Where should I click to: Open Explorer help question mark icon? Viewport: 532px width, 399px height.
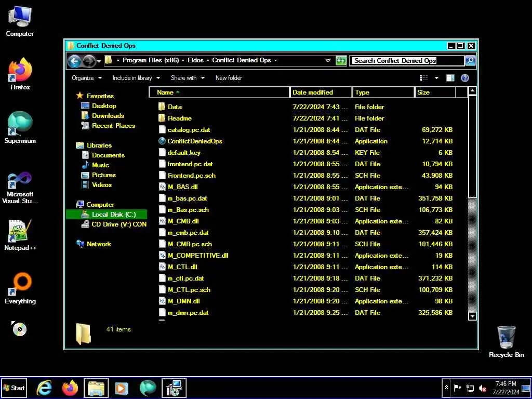pyautogui.click(x=465, y=78)
